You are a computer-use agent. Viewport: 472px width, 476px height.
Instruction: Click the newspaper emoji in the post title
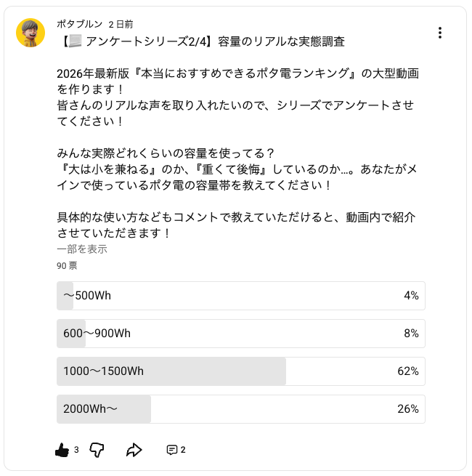(74, 41)
